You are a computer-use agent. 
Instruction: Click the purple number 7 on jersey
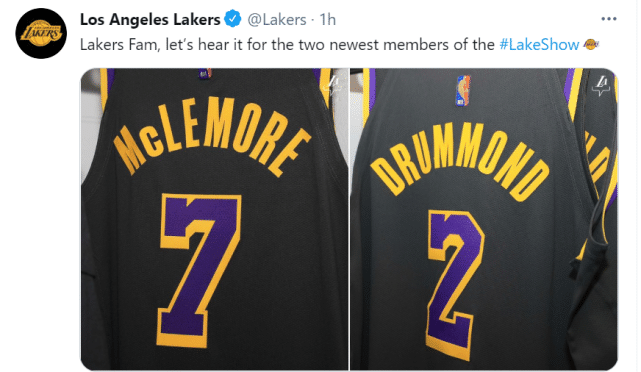tap(199, 270)
